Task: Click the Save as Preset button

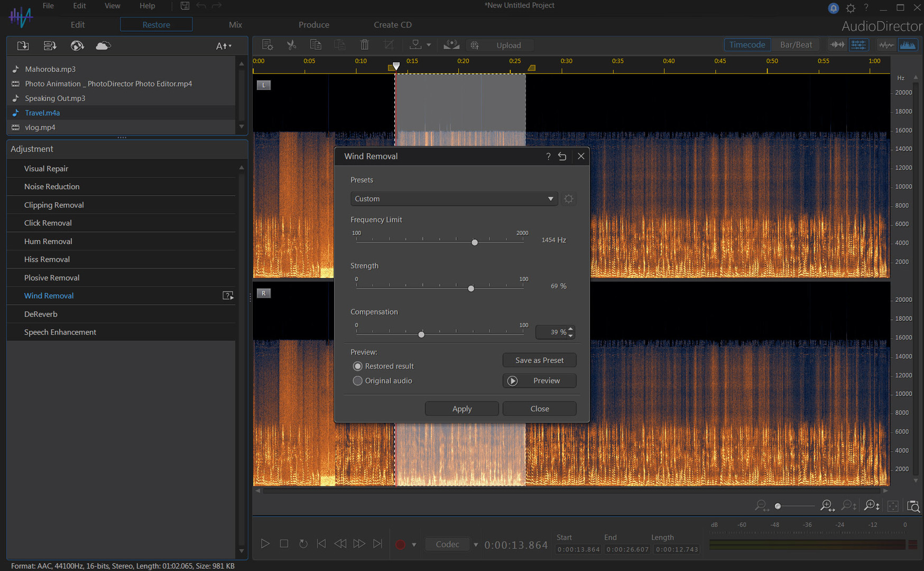Action: [539, 360]
